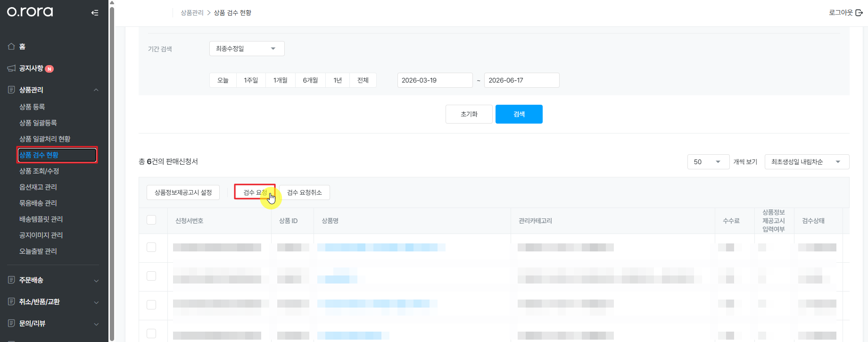This screenshot has height=342, width=868.
Task: Open the 최종수정일 period dropdown
Action: pos(247,49)
